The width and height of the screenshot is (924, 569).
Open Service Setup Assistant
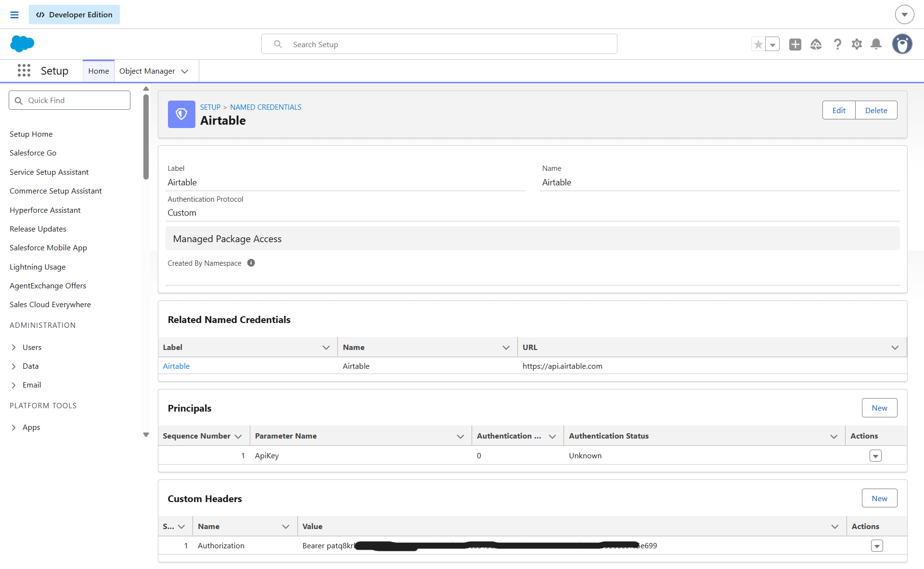[x=49, y=172]
